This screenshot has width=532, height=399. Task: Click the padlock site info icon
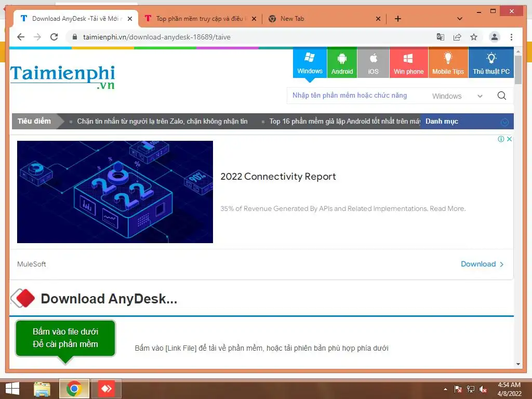pyautogui.click(x=75, y=37)
